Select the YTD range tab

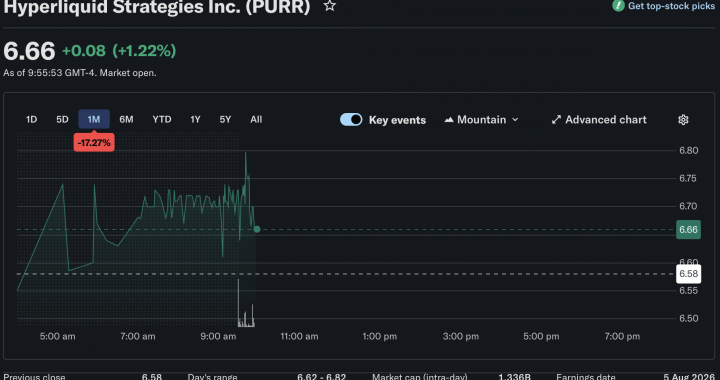pos(162,119)
